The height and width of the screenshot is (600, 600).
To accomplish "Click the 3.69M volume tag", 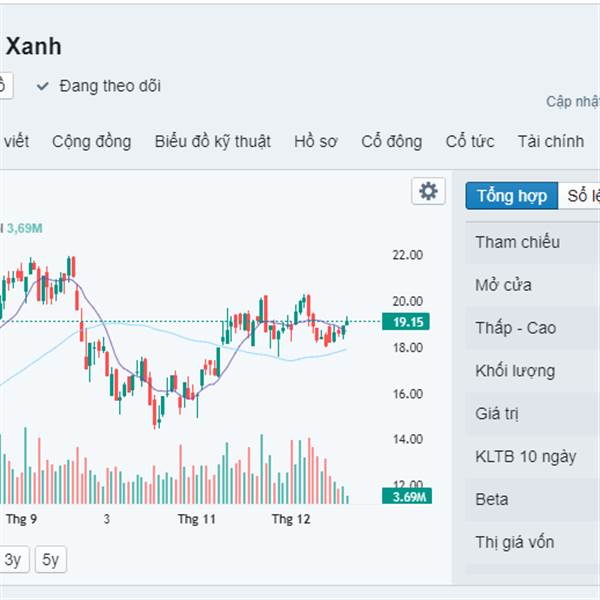I will 406,496.
